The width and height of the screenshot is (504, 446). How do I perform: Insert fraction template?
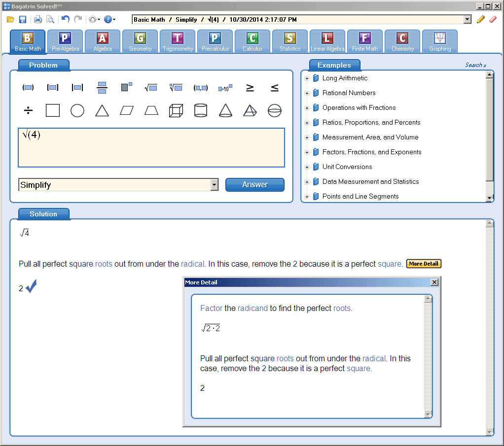coord(102,87)
